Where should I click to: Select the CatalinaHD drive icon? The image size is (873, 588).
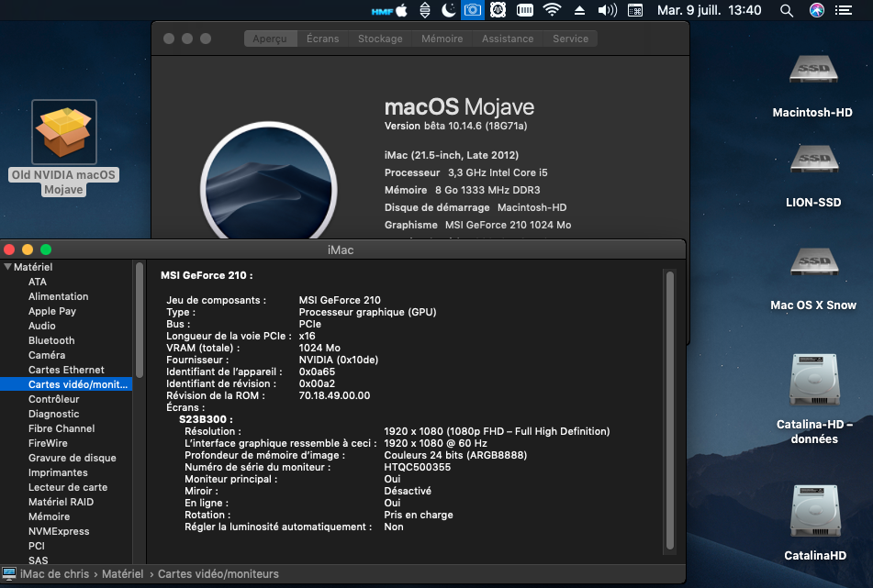click(x=814, y=511)
